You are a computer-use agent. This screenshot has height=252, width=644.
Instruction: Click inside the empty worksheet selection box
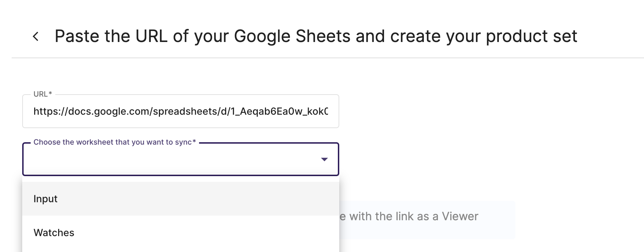pyautogui.click(x=173, y=160)
